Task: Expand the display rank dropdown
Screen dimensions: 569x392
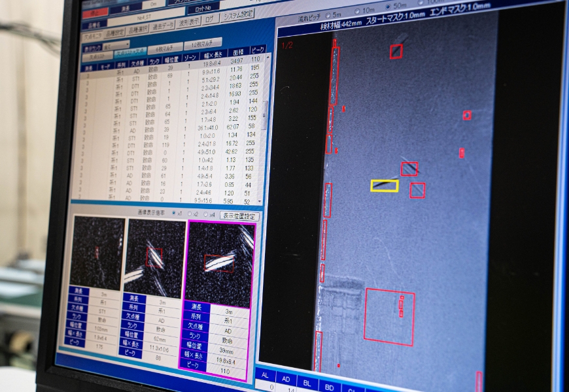Action: tap(116, 46)
